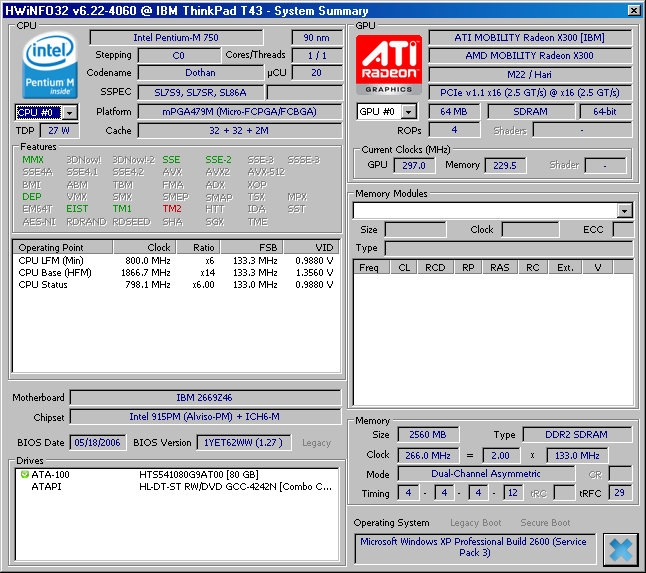The height and width of the screenshot is (573, 646).
Task: Select the ATAPI HL-DT-ST RW/DVD drive row
Action: 176,487
